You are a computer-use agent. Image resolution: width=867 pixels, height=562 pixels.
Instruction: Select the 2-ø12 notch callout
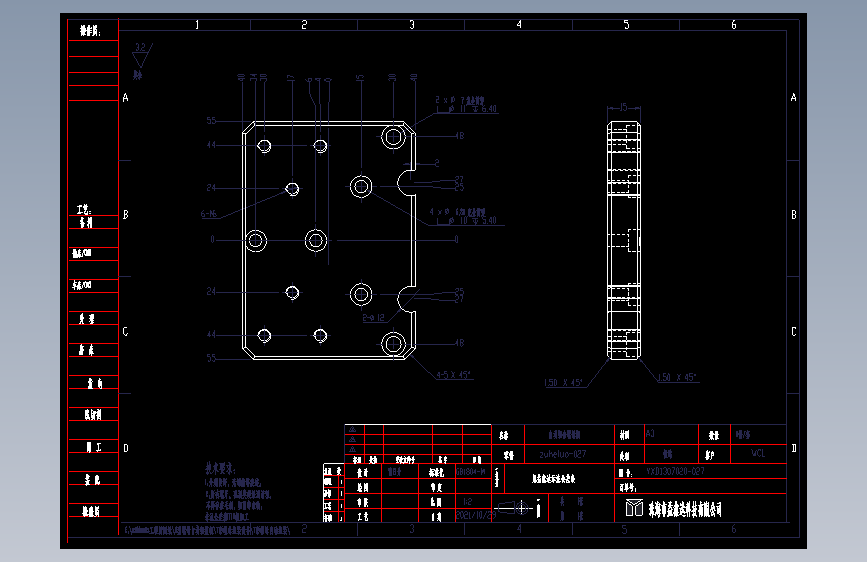click(x=373, y=318)
